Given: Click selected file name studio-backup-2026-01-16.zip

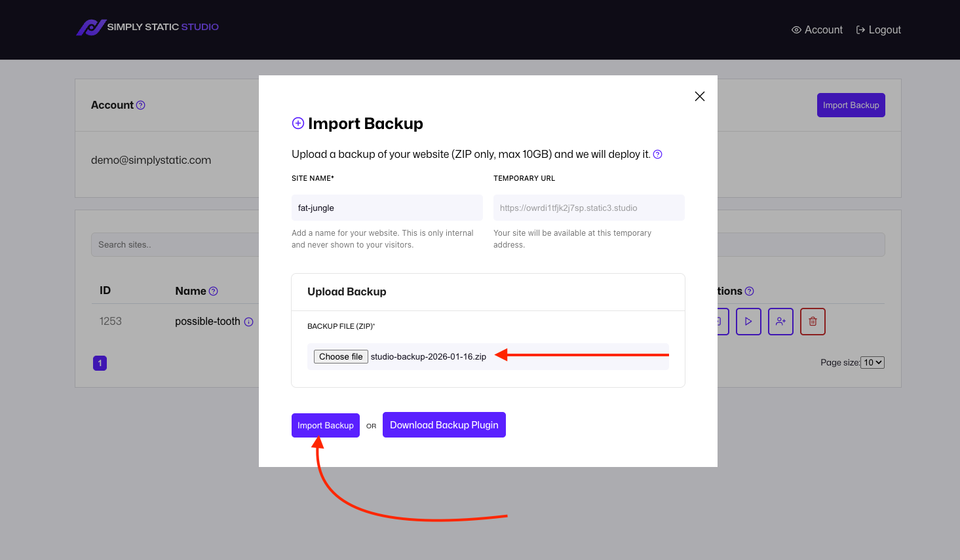Looking at the screenshot, I should (x=429, y=356).
